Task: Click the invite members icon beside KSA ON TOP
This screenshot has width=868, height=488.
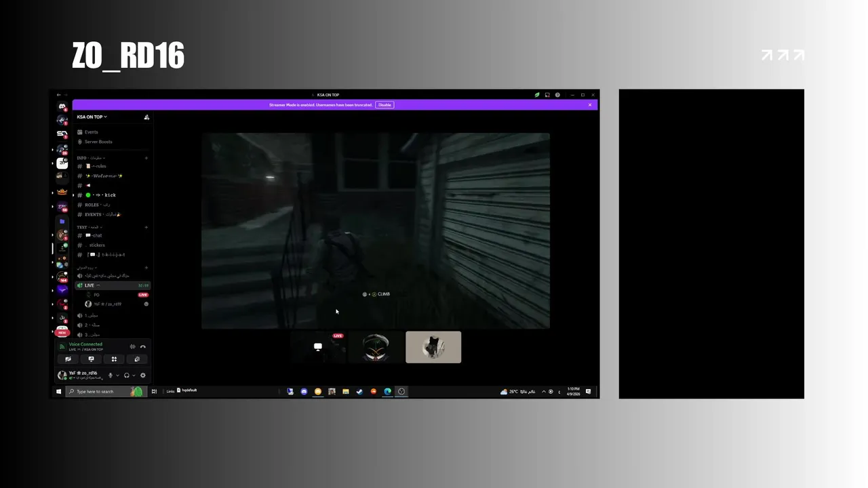Action: [146, 117]
